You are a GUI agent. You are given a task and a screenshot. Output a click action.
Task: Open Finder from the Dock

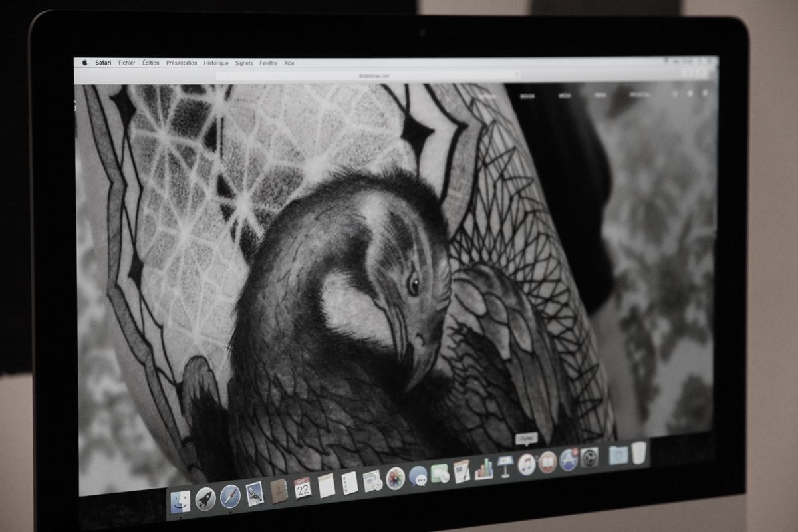[180, 502]
